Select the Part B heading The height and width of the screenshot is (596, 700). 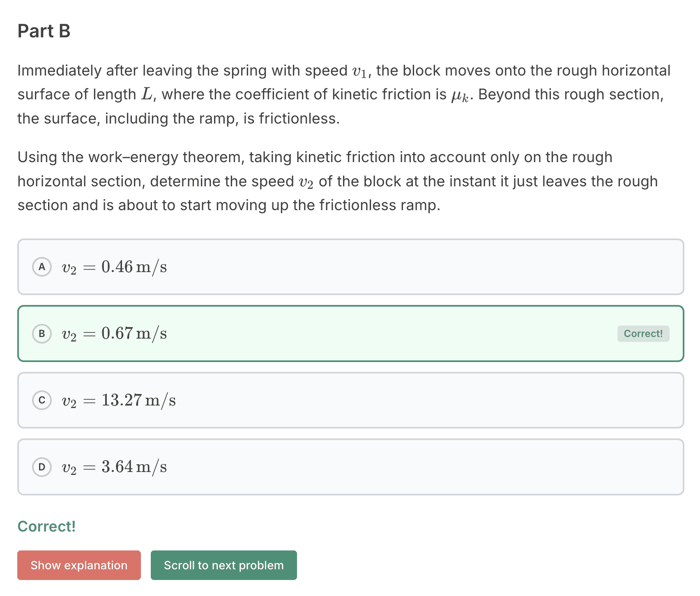44,31
